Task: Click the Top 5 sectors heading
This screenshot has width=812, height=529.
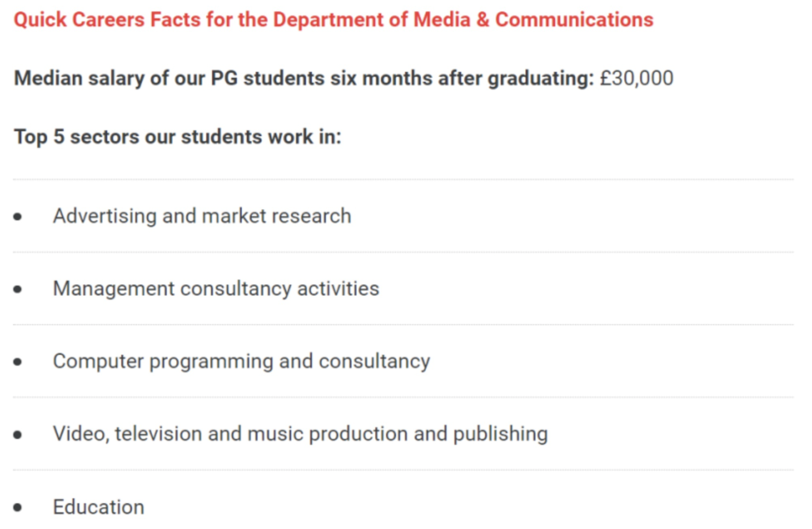Action: (x=177, y=137)
